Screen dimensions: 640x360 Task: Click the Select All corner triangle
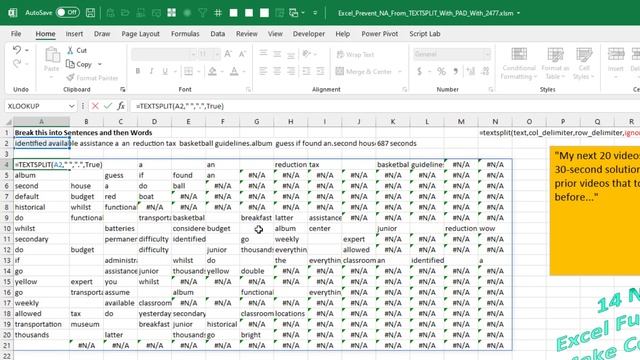[x=8, y=122]
